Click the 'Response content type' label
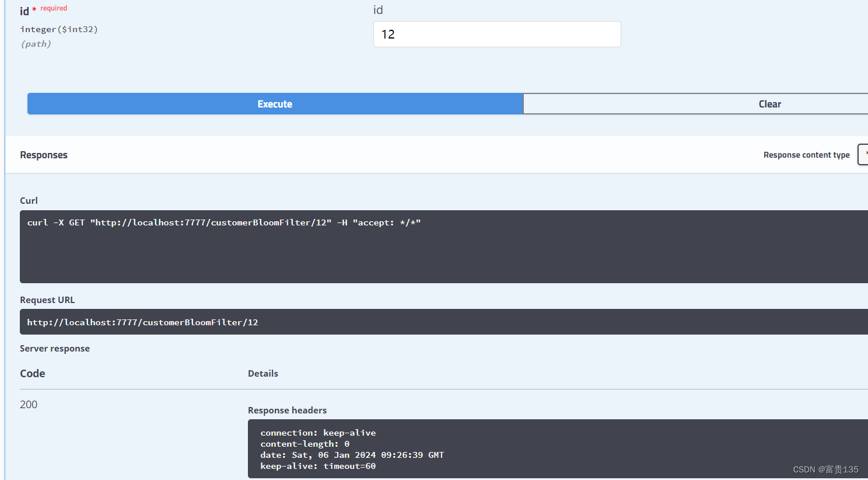Screen dimensions: 868x480 pos(806,155)
